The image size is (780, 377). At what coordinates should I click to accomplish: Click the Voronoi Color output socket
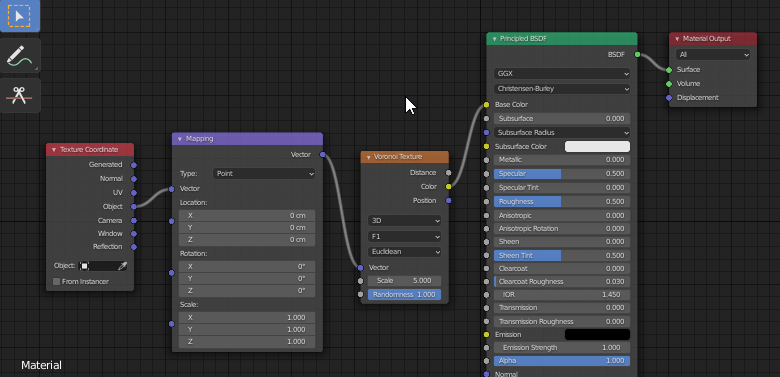[449, 187]
